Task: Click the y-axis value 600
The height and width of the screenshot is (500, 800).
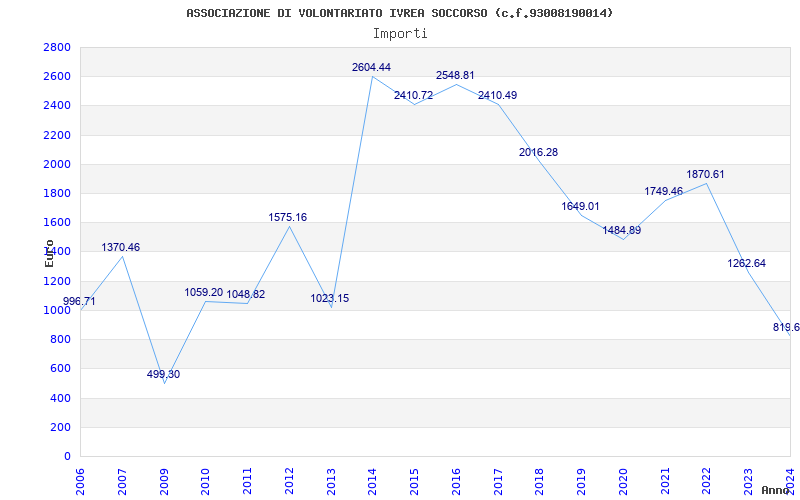Action: pos(60,368)
